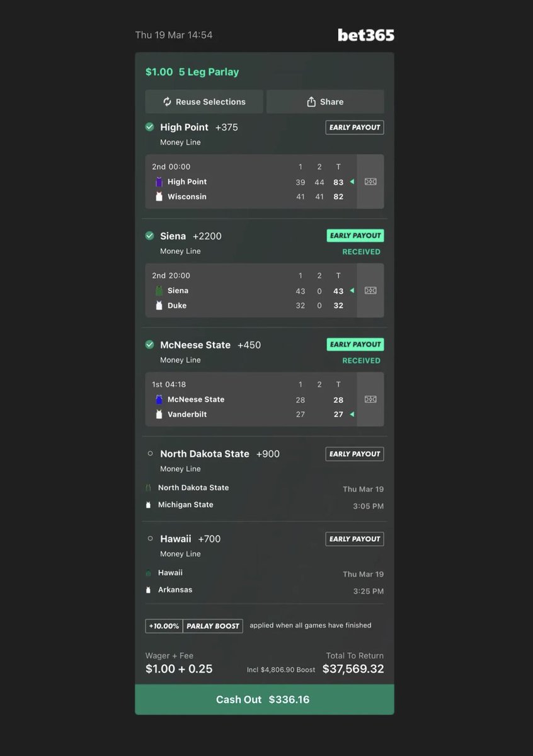The height and width of the screenshot is (756, 533).
Task: Click Early Payout badge on Siena leg
Action: [355, 236]
